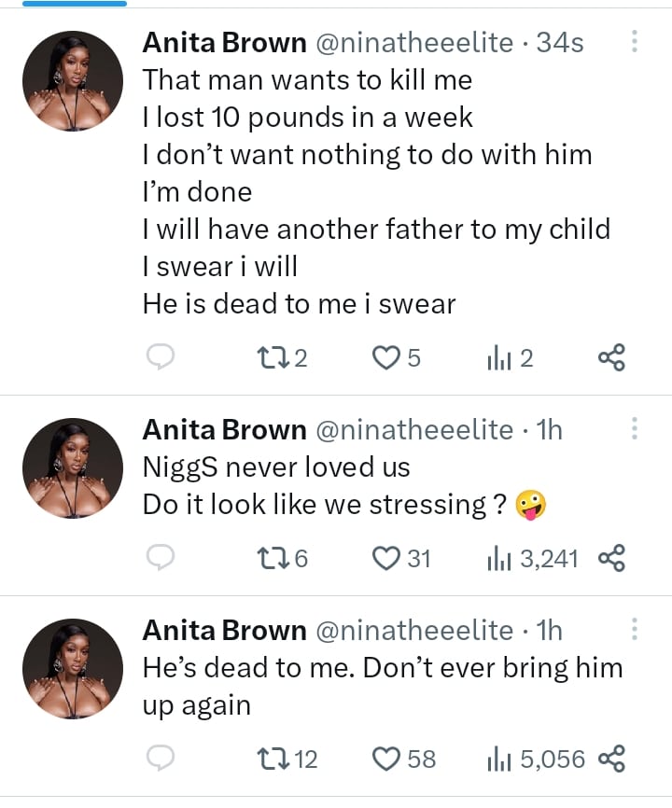Reply to the "NiggS never loved us" tweet
The height and width of the screenshot is (808, 672).
pyautogui.click(x=161, y=558)
